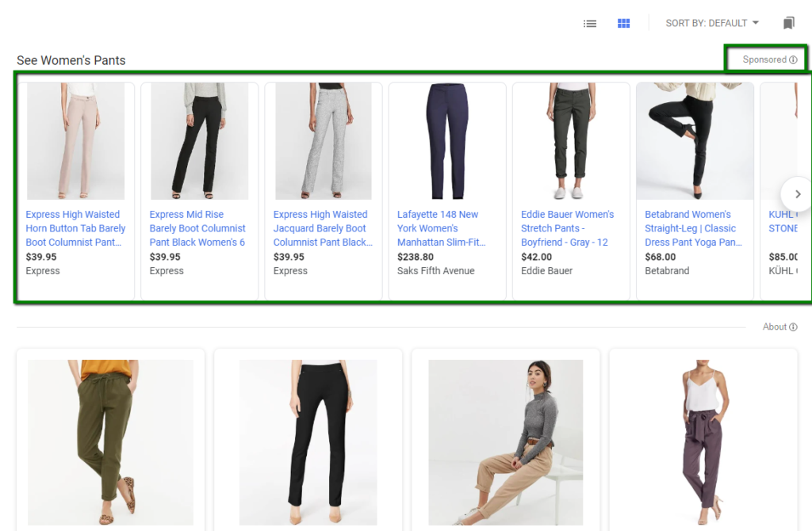Viewport: 812px width, 531px height.
Task: Open Betabrand Women's Straight-Leg Dress Pant link
Action: tap(693, 228)
